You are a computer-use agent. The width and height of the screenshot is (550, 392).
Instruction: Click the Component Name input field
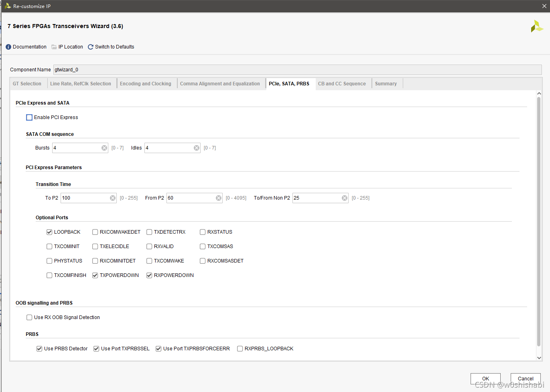click(298, 70)
